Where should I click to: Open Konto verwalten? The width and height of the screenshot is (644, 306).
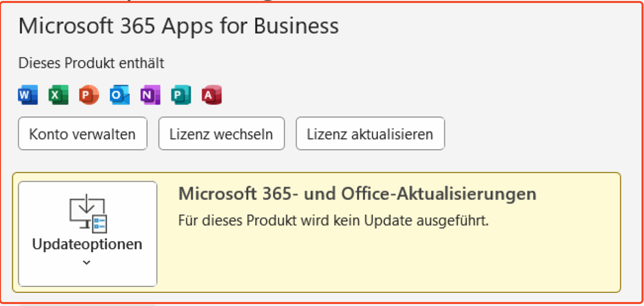(x=82, y=134)
